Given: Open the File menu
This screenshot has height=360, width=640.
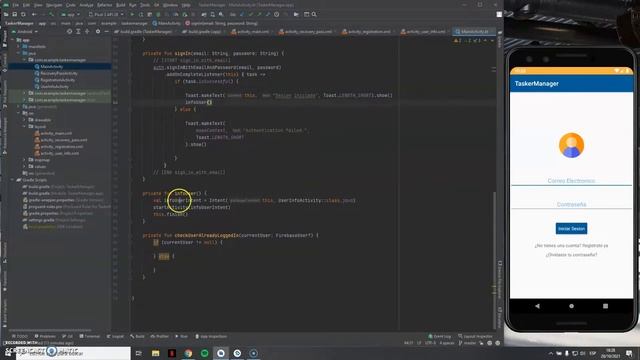Looking at the screenshot, I should tap(16, 5).
